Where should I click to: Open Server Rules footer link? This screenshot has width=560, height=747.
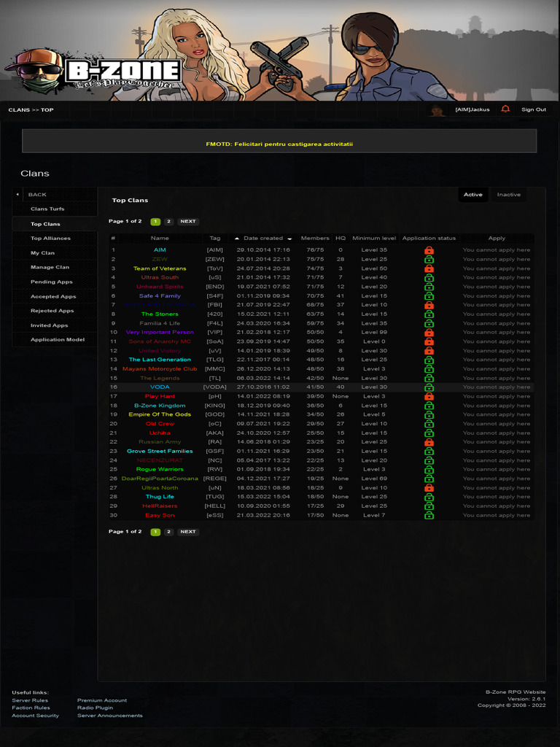point(30,700)
